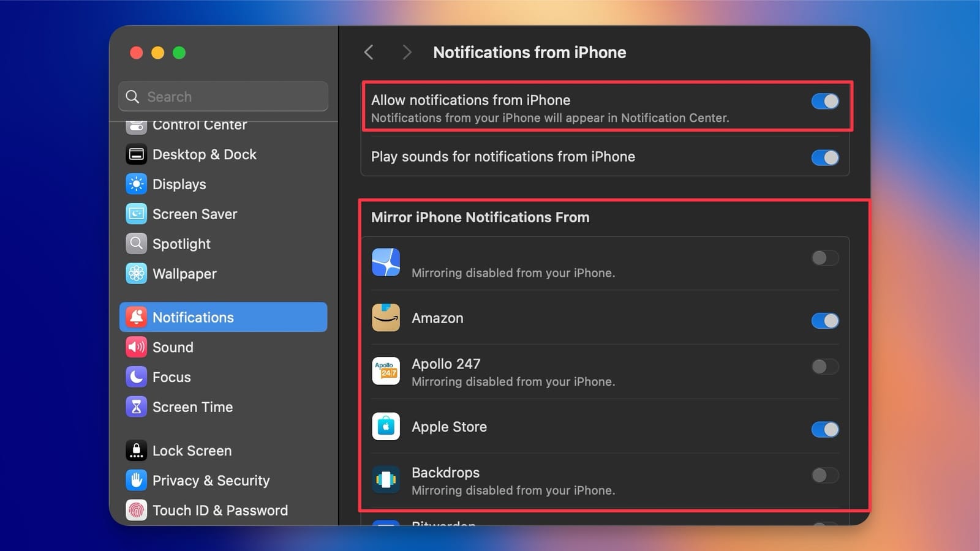Click inside the Search field
The image size is (980, 551).
(x=223, y=96)
